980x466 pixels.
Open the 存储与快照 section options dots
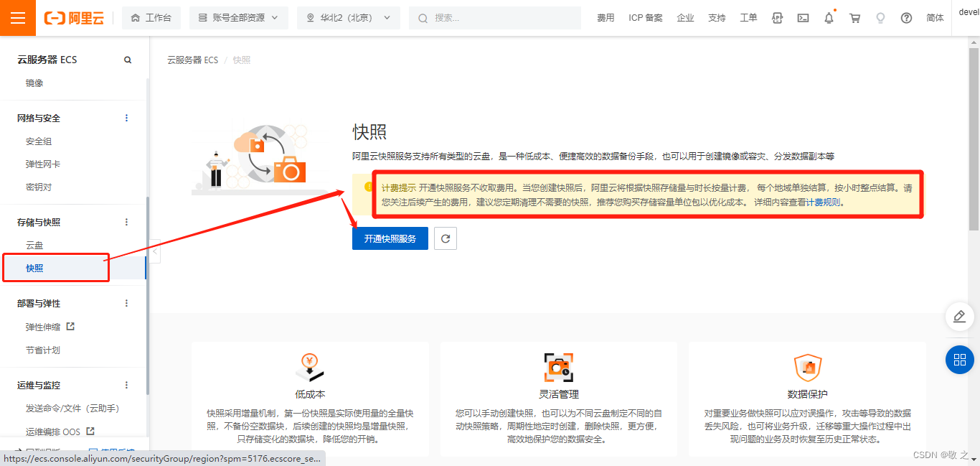click(x=127, y=222)
